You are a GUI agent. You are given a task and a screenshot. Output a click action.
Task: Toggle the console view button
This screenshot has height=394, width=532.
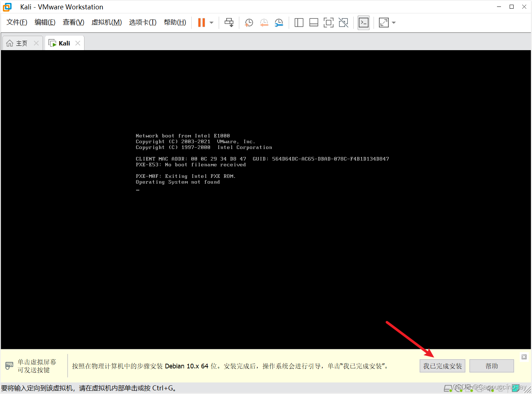[363, 23]
